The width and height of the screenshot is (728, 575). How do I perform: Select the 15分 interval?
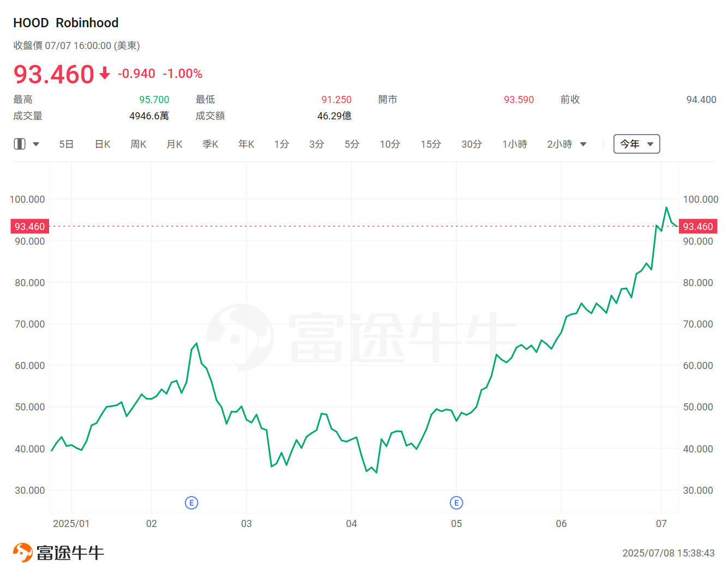pos(430,144)
